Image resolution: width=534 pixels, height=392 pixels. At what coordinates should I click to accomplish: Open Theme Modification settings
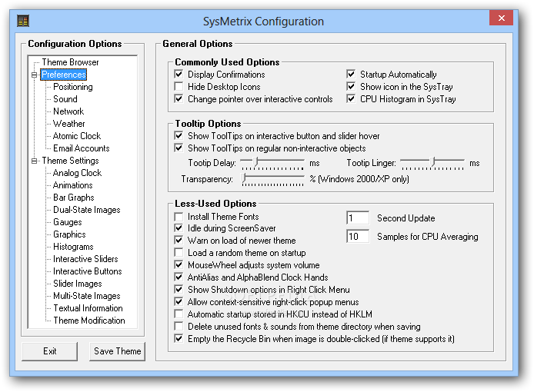click(x=89, y=321)
